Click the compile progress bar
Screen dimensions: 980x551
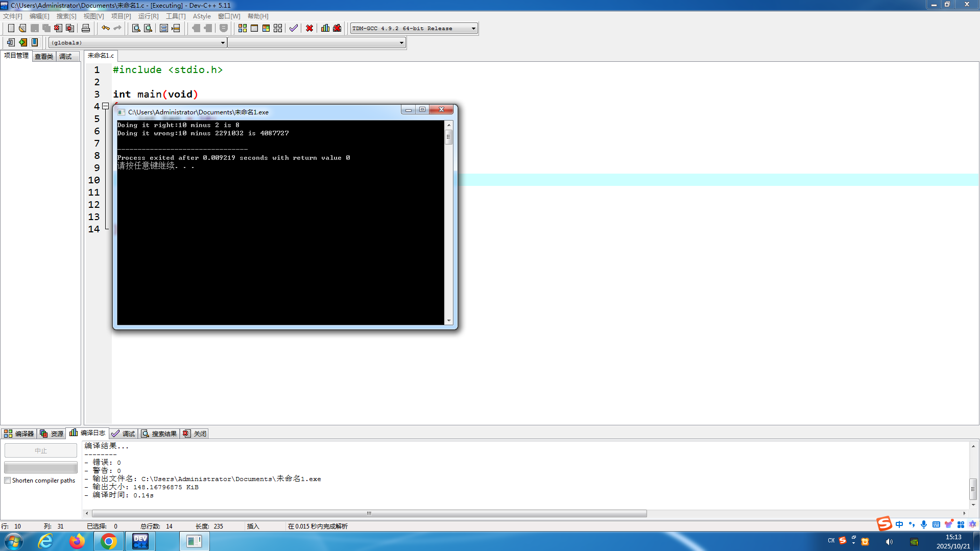(x=41, y=467)
